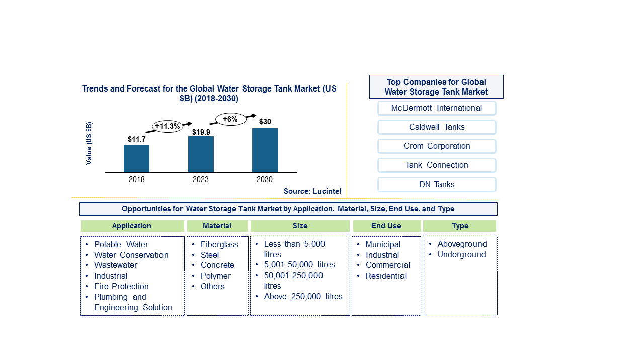Click the Caldwell Tanks company box

pyautogui.click(x=437, y=127)
